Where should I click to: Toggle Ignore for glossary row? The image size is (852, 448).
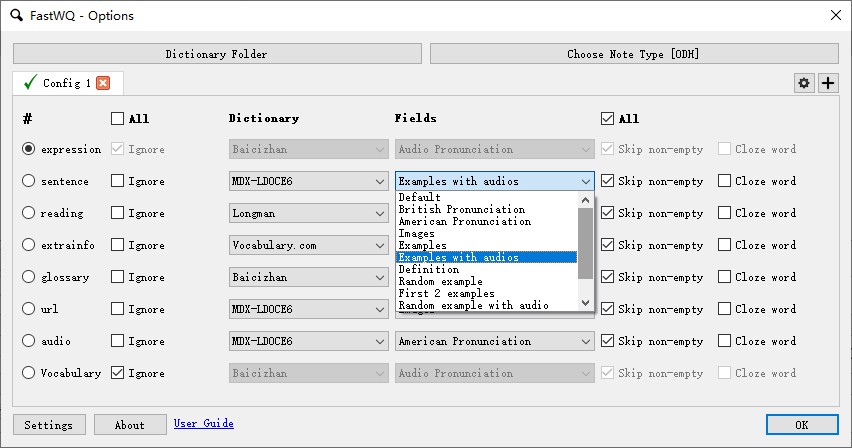point(117,277)
